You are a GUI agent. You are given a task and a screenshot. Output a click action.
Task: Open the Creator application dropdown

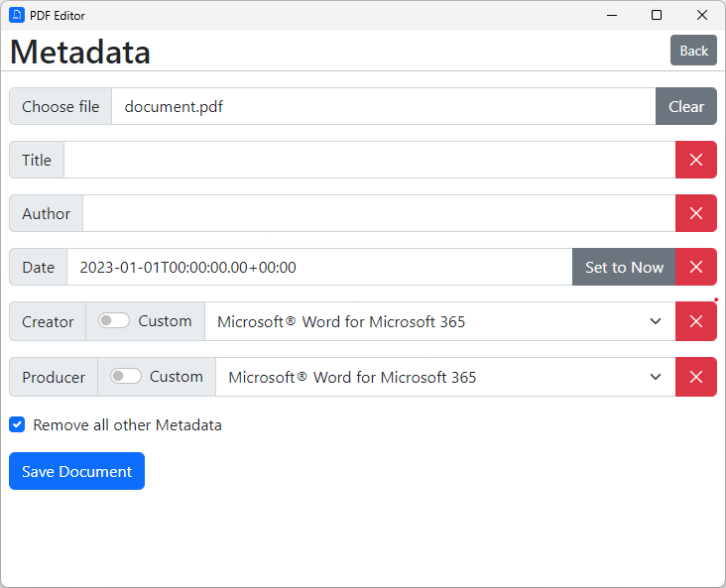click(439, 321)
